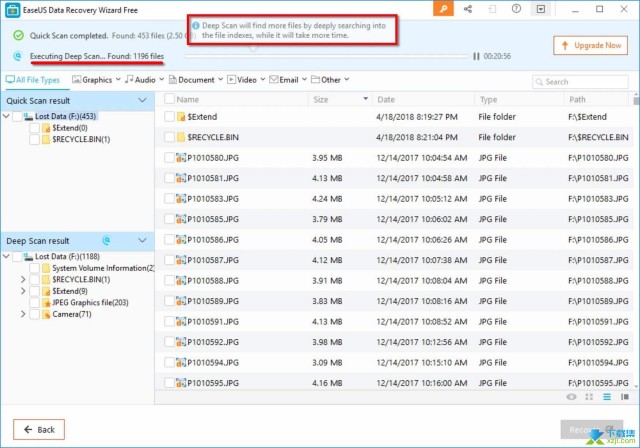Viewport: 640px width, 448px height.
Task: Open the help question mark icon
Action: (x=516, y=9)
